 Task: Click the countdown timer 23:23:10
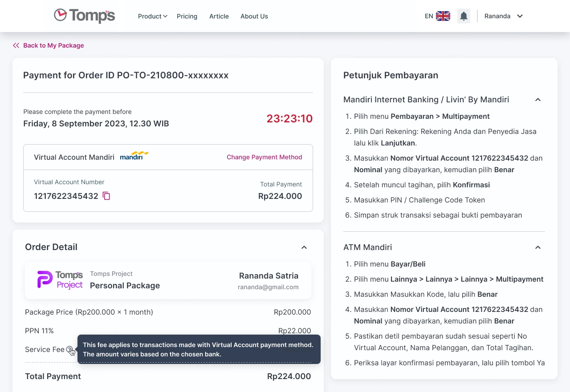289,119
